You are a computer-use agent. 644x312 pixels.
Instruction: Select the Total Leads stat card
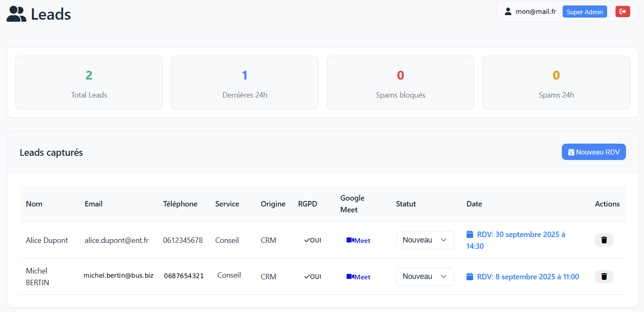click(89, 83)
